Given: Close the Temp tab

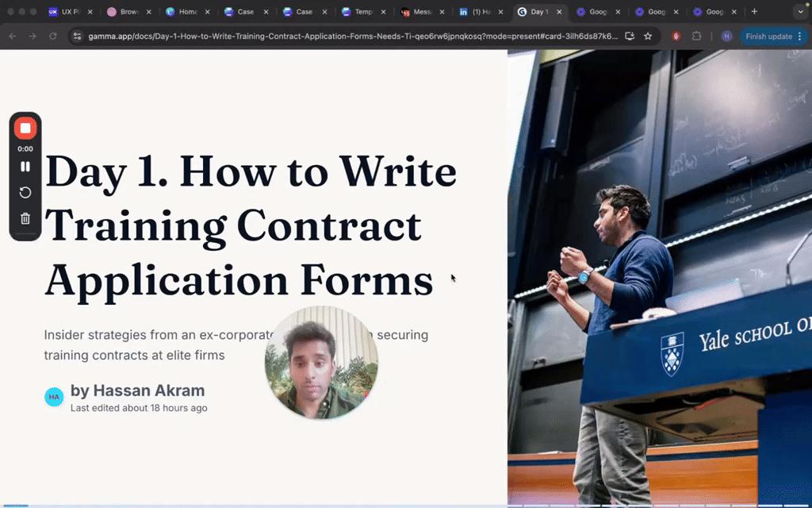Looking at the screenshot, I should tap(383, 11).
